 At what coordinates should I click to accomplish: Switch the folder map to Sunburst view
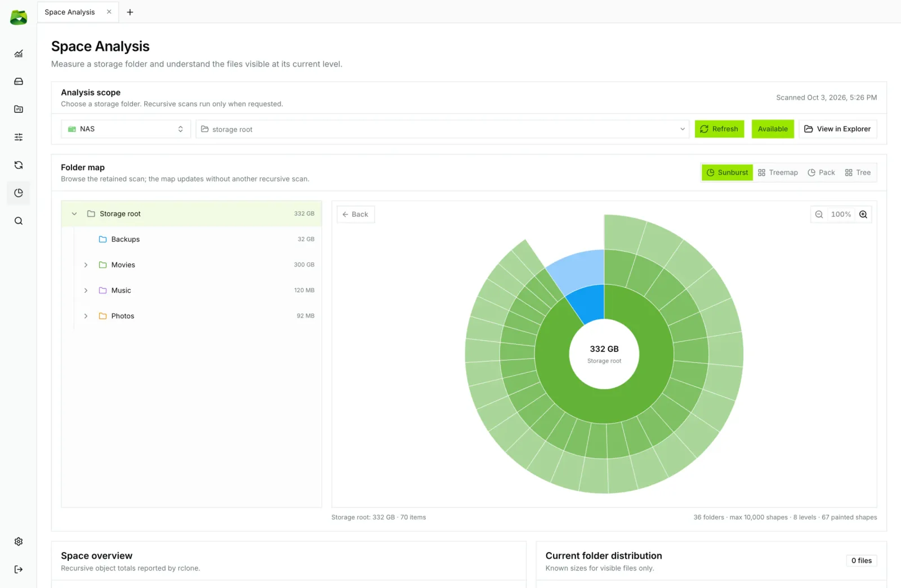click(x=727, y=173)
